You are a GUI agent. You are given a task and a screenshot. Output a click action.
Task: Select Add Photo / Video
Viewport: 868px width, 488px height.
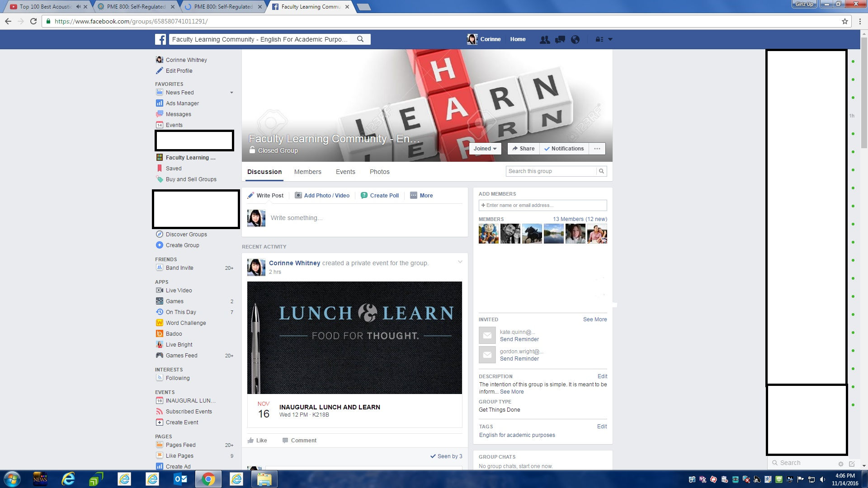click(322, 196)
